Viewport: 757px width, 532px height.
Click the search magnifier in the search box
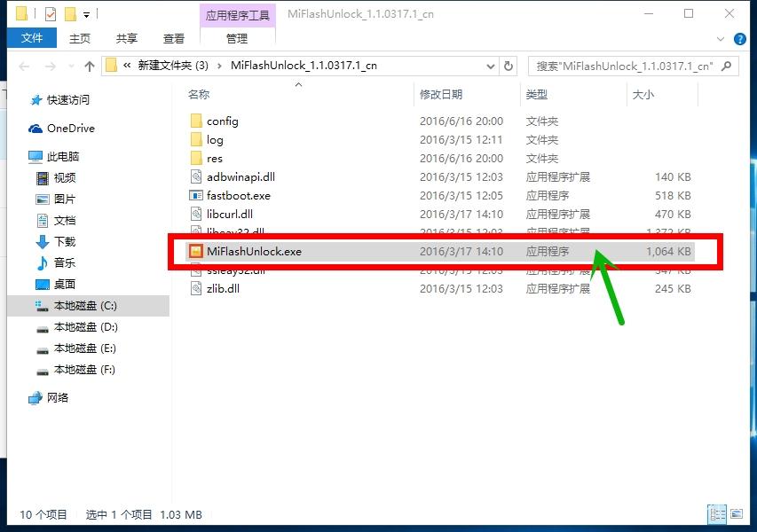(x=727, y=65)
